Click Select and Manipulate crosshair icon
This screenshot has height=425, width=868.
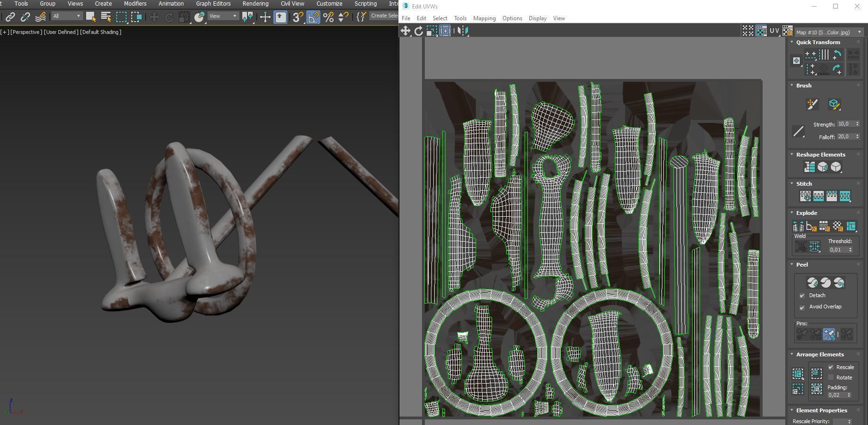[265, 17]
